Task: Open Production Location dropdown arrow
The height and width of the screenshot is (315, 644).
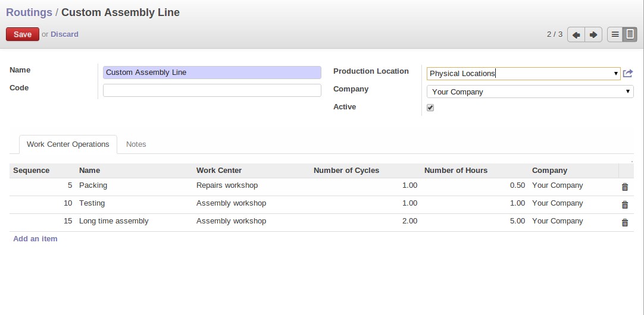Action: pyautogui.click(x=615, y=74)
